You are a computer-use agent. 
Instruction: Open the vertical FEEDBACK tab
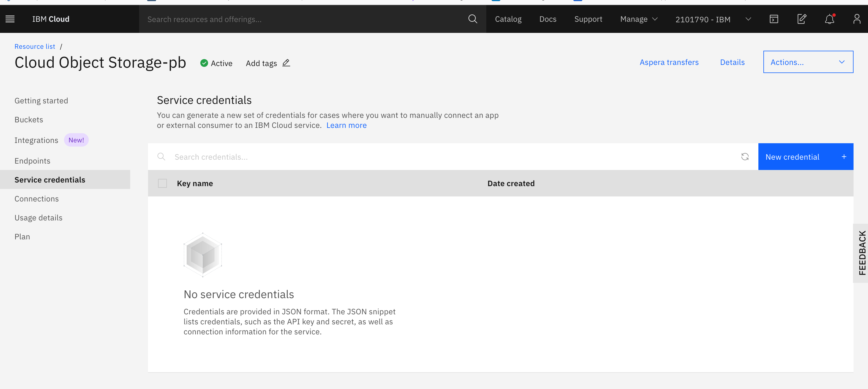pyautogui.click(x=862, y=253)
